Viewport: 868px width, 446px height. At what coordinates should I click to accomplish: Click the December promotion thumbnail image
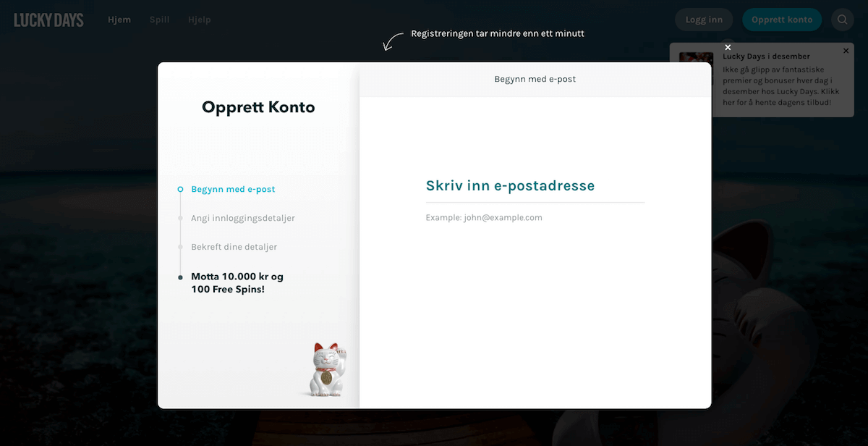[x=696, y=69]
